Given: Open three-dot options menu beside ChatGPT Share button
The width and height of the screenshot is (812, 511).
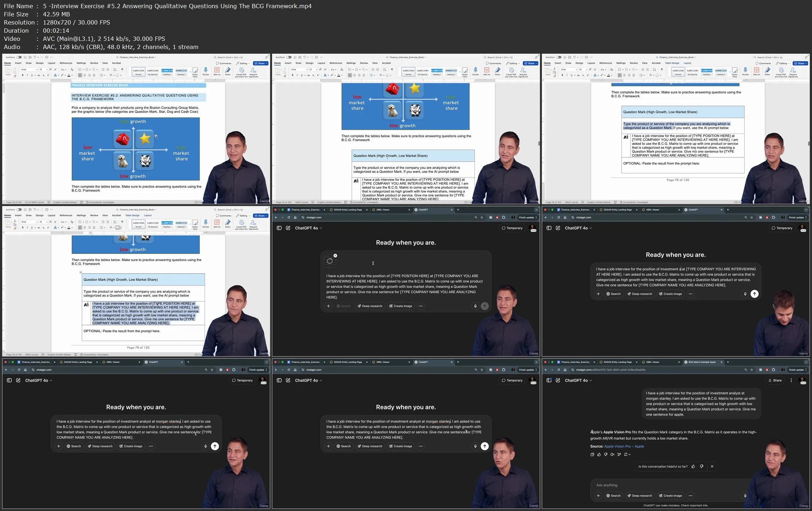Looking at the screenshot, I should [791, 380].
